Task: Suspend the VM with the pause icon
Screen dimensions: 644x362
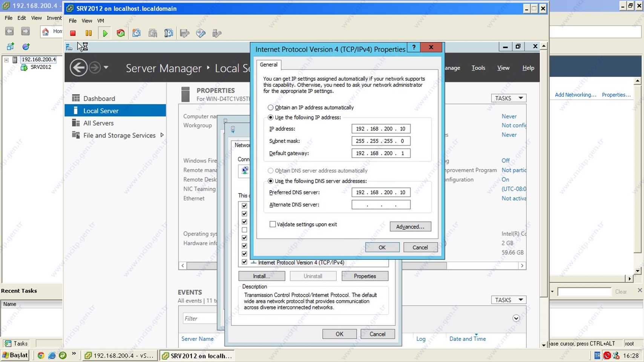Action: point(89,33)
